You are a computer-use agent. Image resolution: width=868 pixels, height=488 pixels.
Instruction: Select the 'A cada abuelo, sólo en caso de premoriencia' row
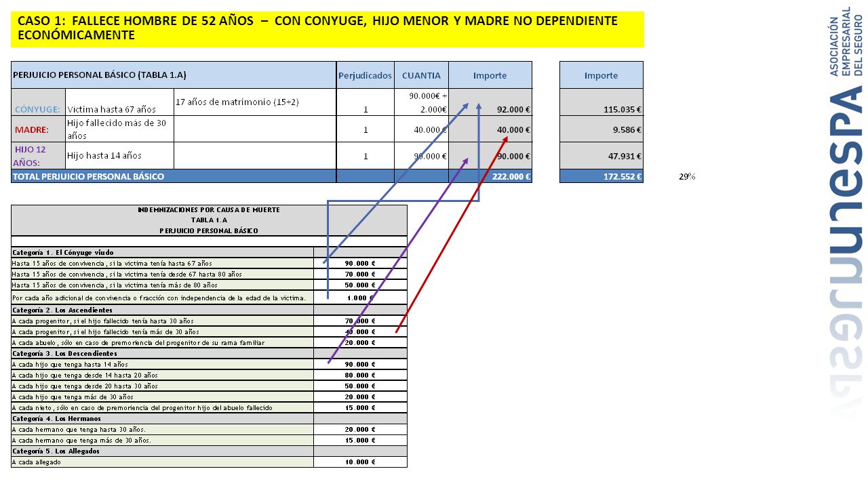coord(209,342)
